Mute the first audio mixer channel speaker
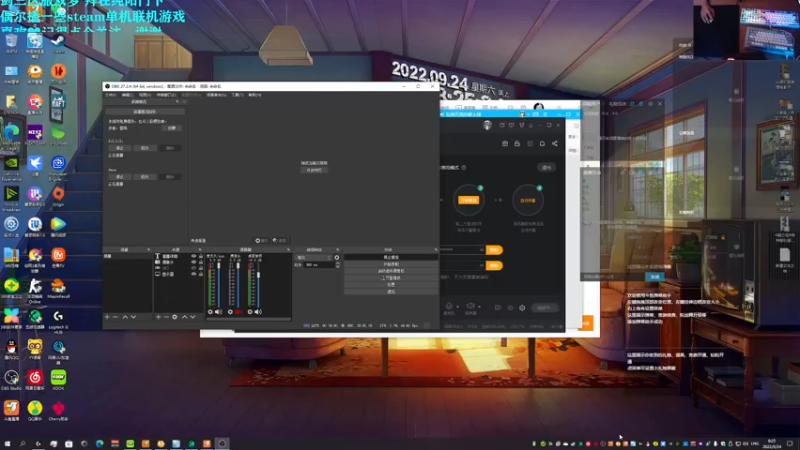This screenshot has height=450, width=800. click(218, 312)
